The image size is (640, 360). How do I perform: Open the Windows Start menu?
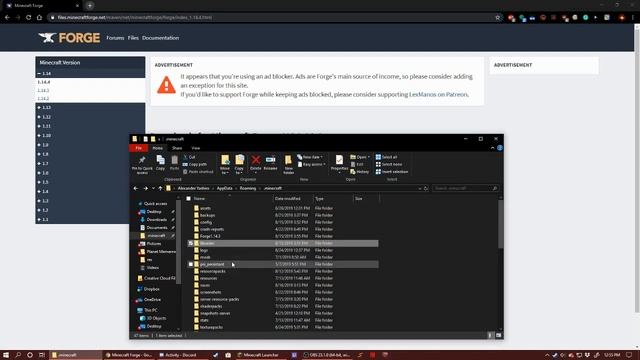[x=6, y=355]
